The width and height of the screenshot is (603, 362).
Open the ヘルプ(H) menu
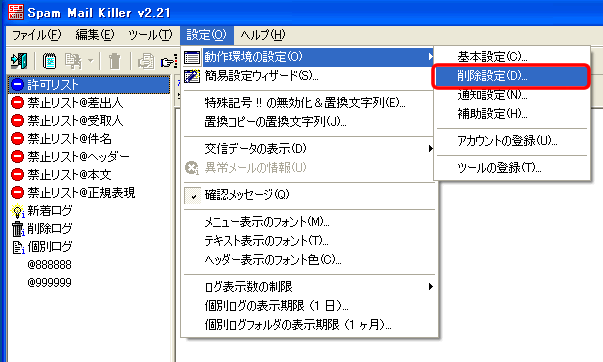[263, 35]
